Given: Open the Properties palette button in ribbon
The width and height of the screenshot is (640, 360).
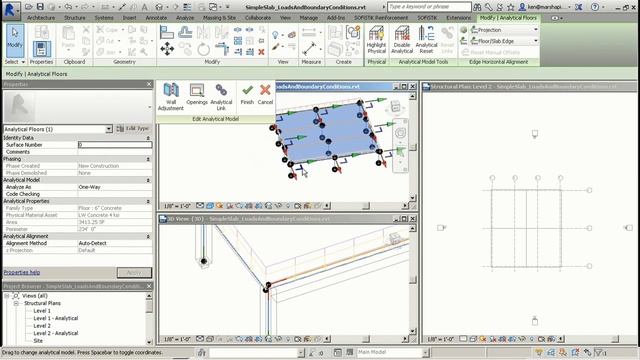Looking at the screenshot, I should (41, 49).
